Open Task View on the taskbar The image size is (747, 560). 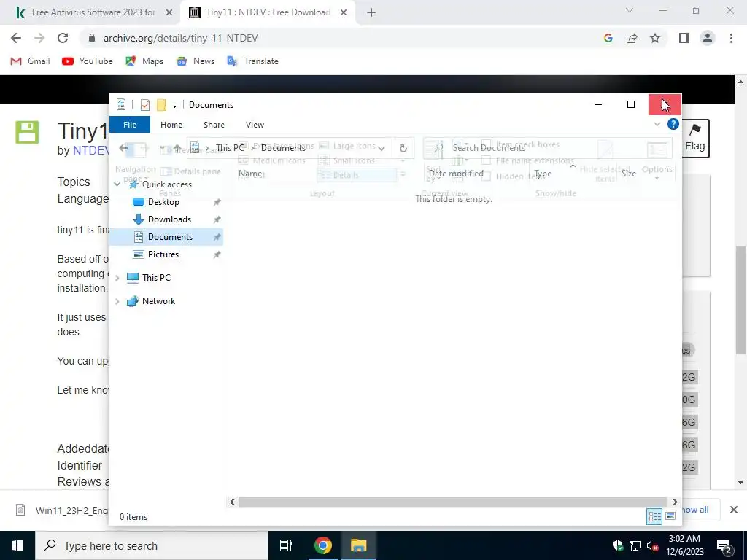coord(285,545)
